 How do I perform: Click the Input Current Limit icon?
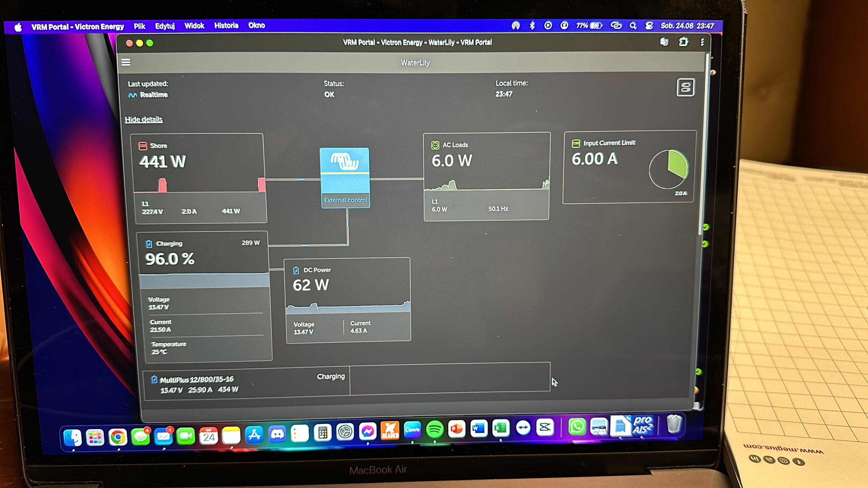(576, 144)
